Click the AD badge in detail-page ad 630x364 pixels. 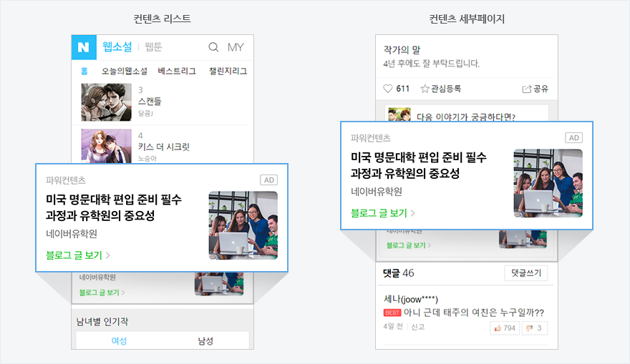click(x=573, y=137)
